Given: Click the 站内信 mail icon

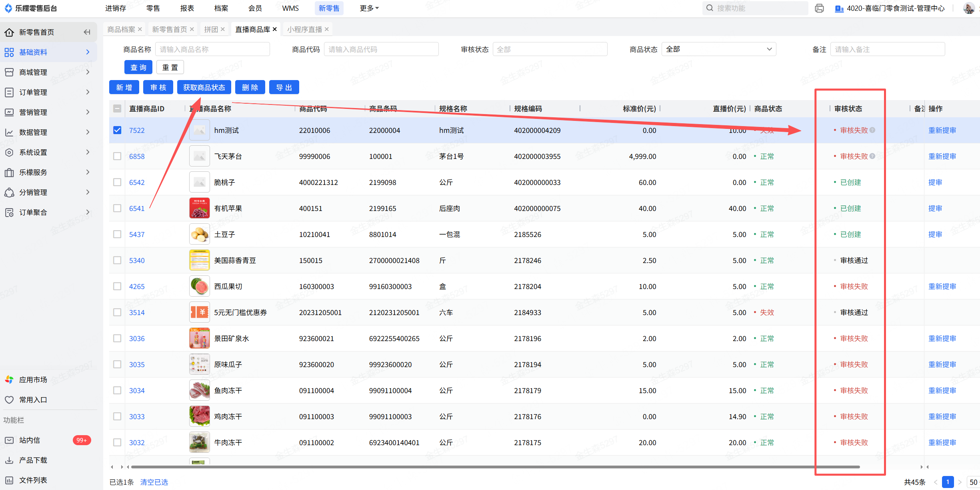Looking at the screenshot, I should 9,440.
